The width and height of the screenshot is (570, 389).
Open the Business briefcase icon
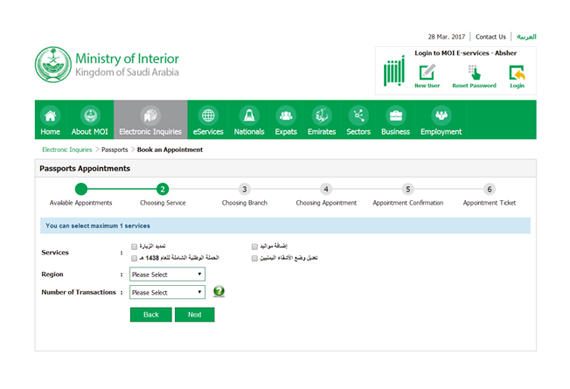(396, 116)
